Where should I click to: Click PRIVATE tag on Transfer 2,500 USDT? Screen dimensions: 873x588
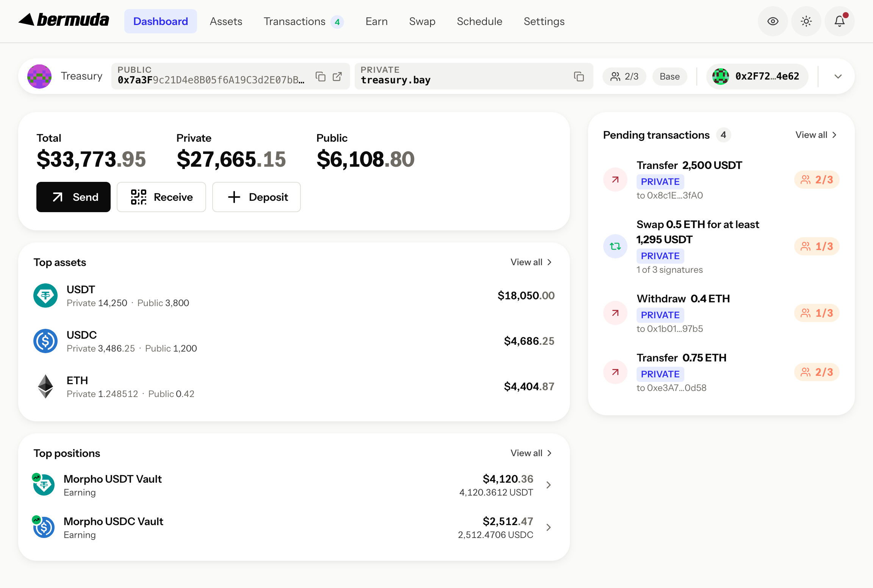660,182
